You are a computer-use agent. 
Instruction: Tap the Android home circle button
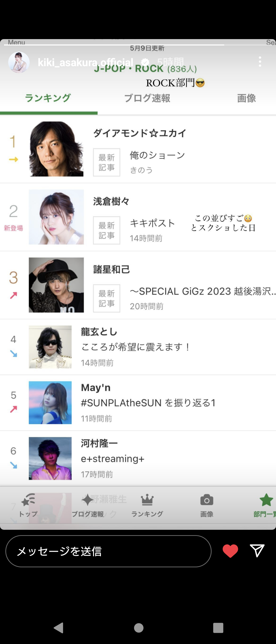[x=139, y=628]
